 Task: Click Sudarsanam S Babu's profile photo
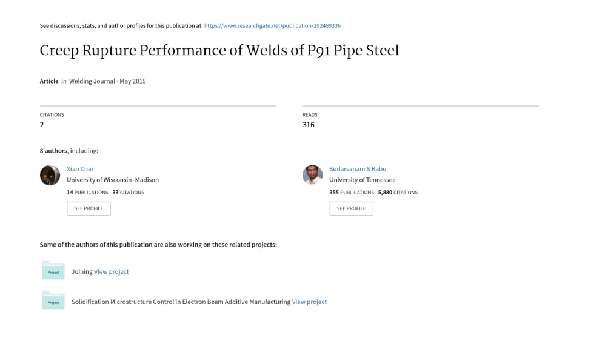tap(313, 175)
